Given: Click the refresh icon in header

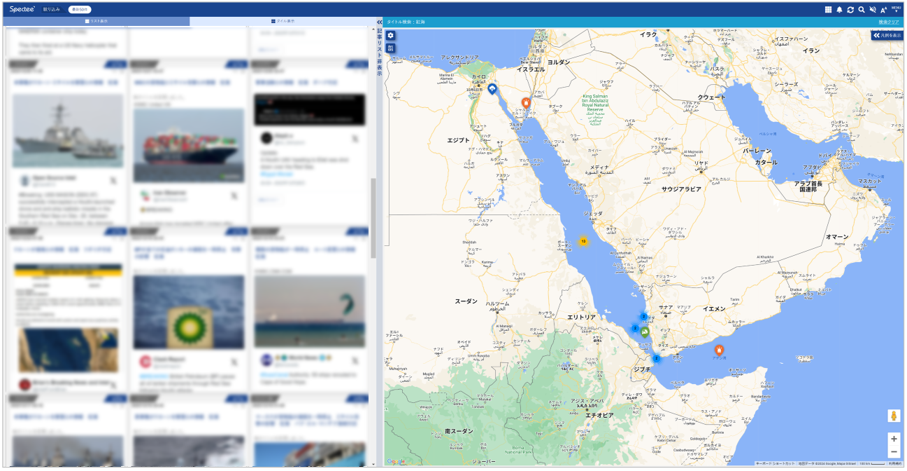Looking at the screenshot, I should pos(850,9).
